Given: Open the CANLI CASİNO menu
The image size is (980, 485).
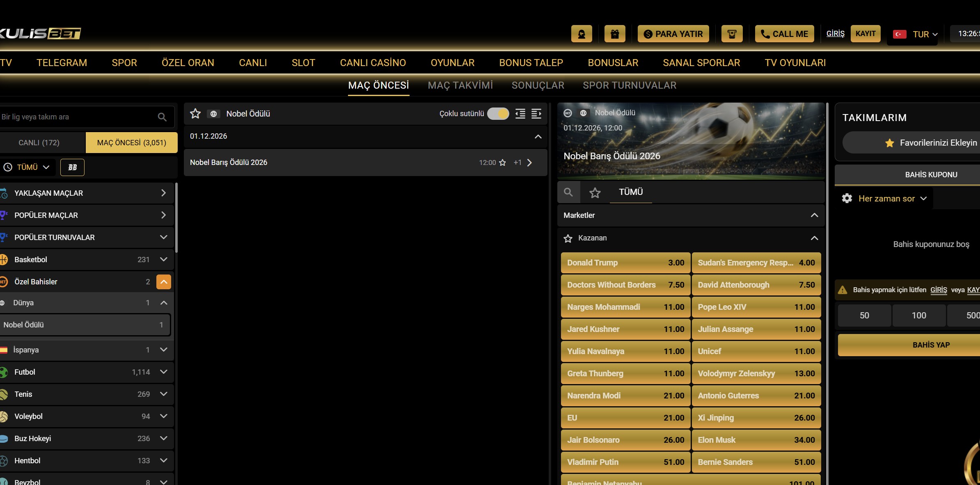Looking at the screenshot, I should coord(373,63).
